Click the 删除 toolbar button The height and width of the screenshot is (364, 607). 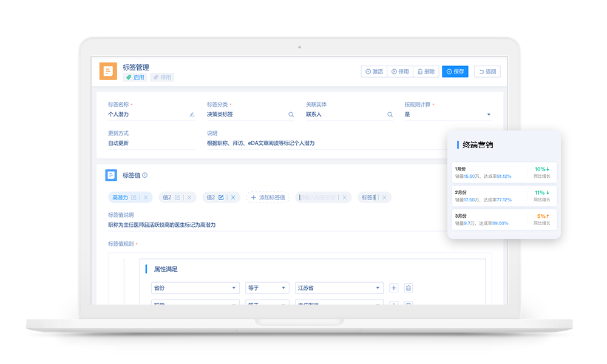pyautogui.click(x=426, y=72)
